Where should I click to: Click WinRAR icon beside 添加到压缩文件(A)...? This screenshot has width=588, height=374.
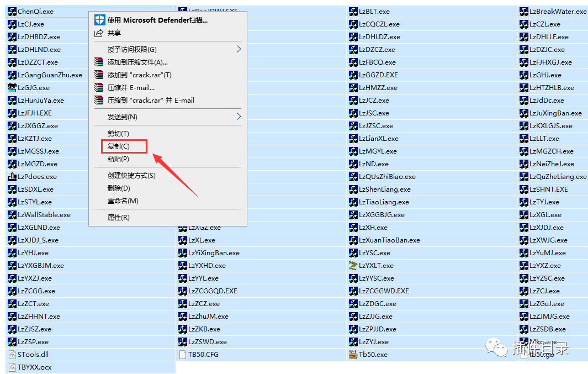coord(99,62)
